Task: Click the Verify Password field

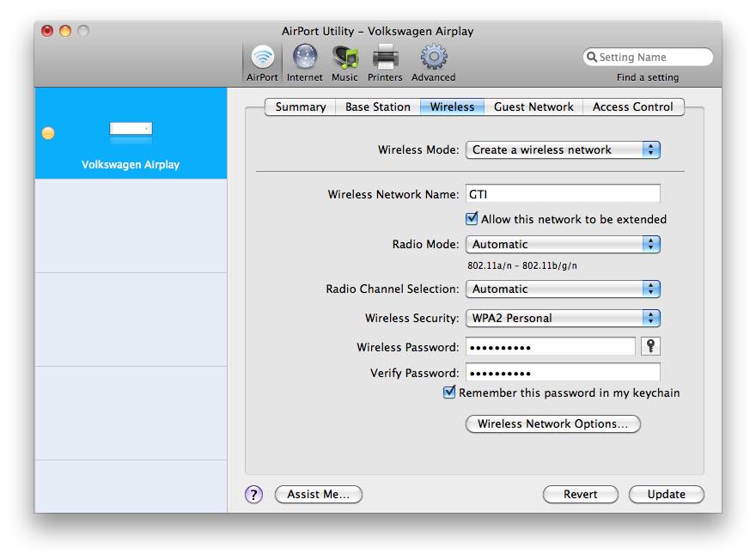Action: (x=563, y=373)
